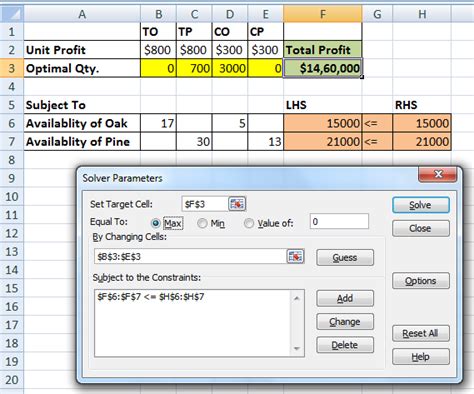Select column C header
The width and height of the screenshot is (474, 394).
click(194, 14)
